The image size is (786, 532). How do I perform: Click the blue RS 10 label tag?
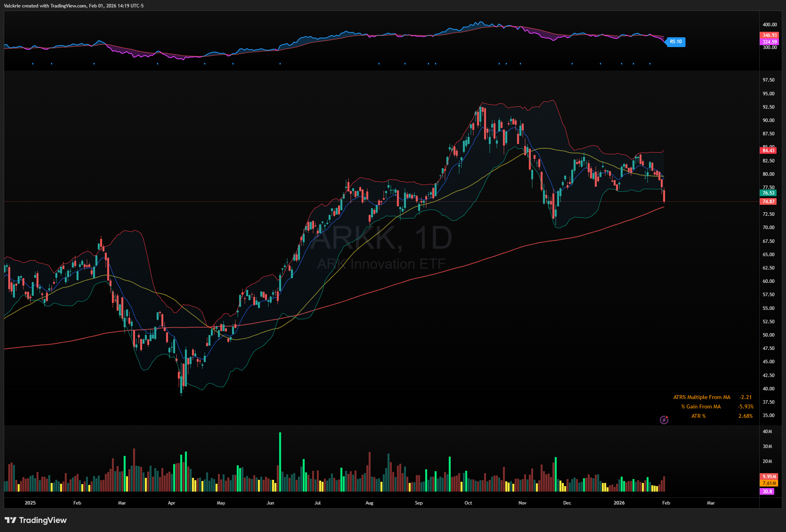676,42
